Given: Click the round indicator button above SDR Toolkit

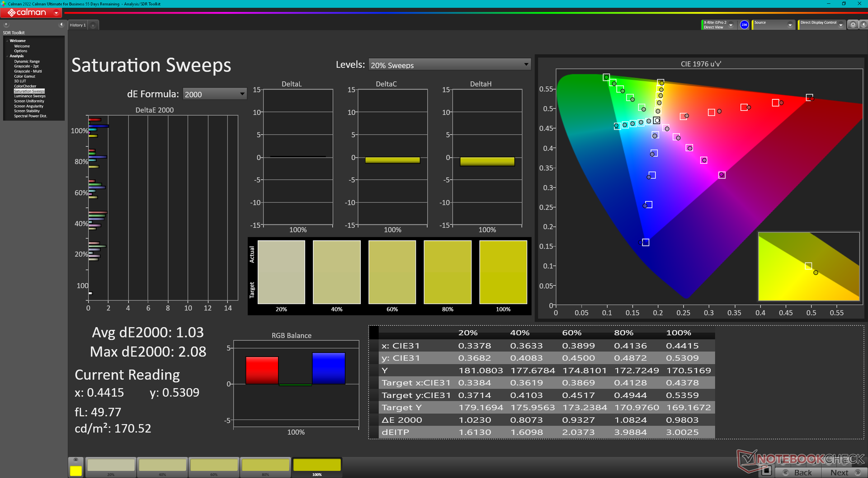Looking at the screenshot, I should [6, 24].
